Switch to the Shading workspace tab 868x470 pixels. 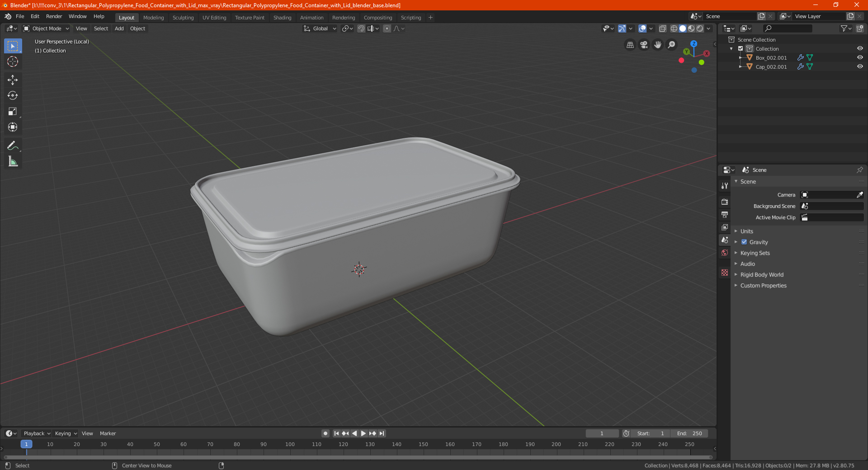click(x=282, y=18)
